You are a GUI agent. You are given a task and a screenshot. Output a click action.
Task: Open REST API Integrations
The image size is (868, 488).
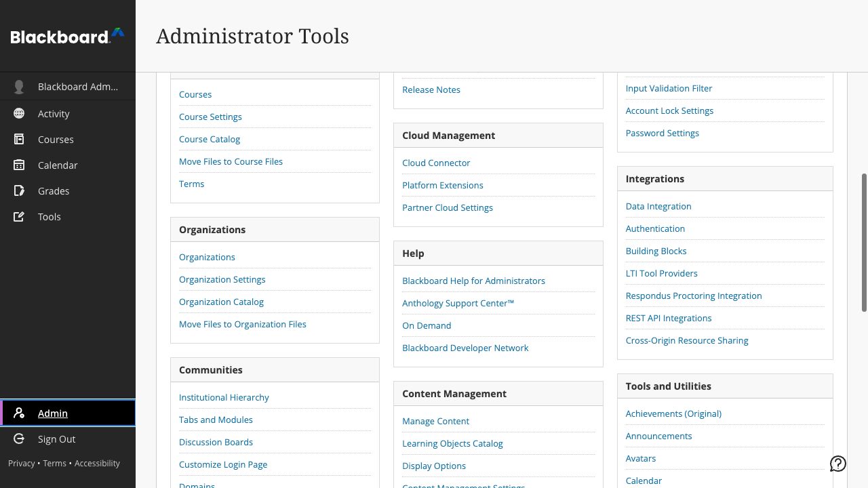(669, 318)
